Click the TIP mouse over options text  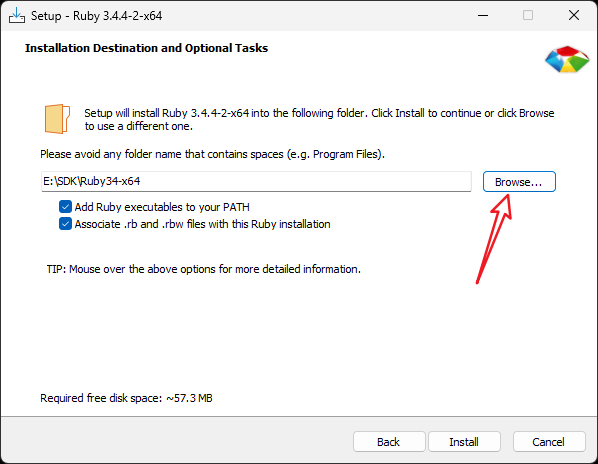tap(204, 269)
